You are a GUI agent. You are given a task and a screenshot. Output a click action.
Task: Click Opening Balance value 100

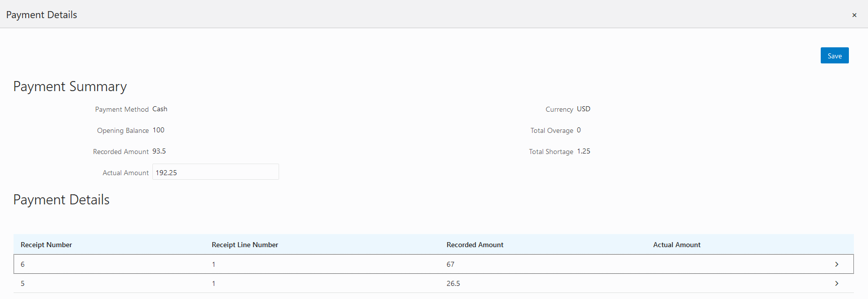click(x=158, y=130)
